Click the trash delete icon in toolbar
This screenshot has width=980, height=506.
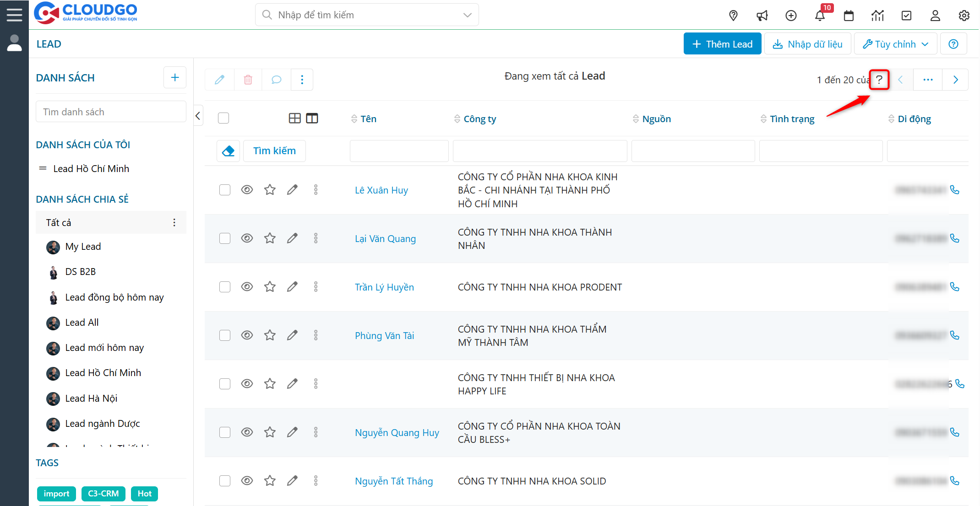tap(248, 80)
